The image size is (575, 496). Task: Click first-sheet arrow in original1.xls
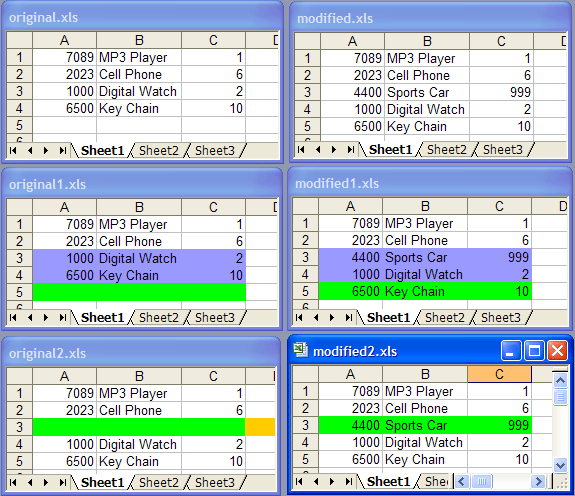coord(13,317)
